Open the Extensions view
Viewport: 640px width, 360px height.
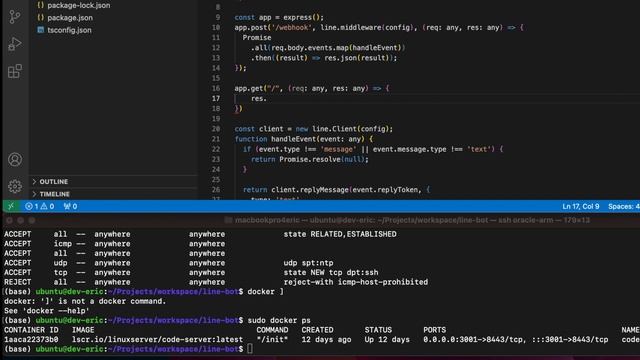[15, 71]
